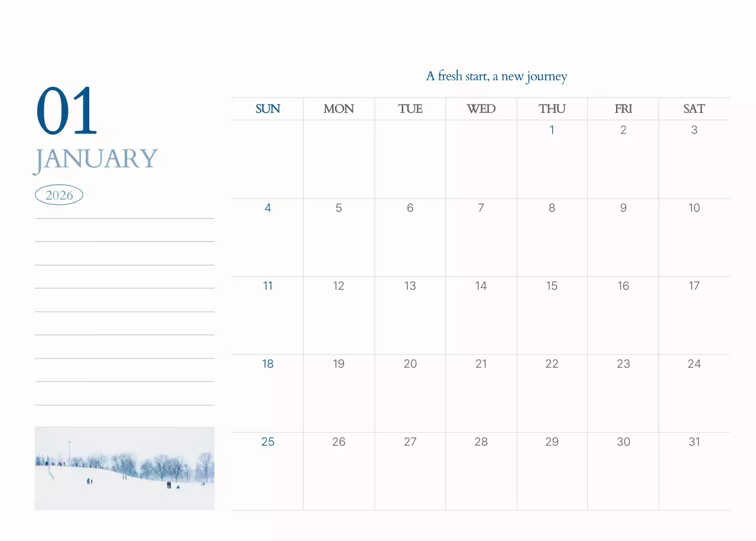This screenshot has height=541, width=756.
Task: Select the FRI column header
Action: [623, 109]
